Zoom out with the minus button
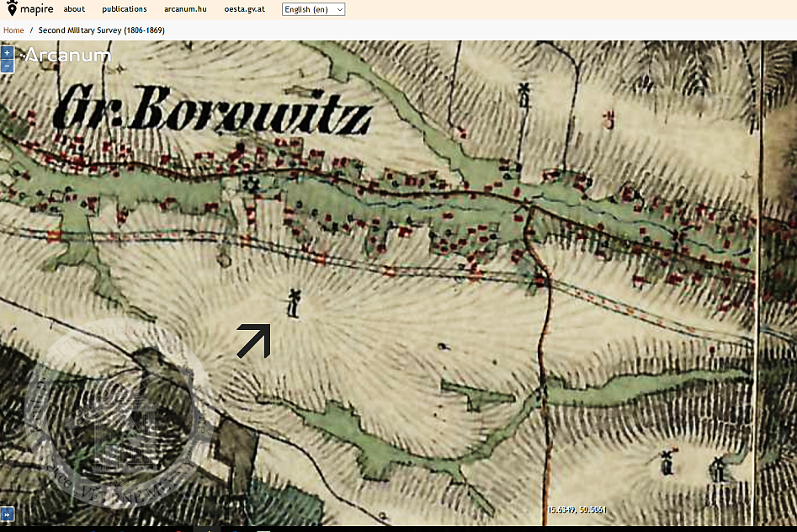This screenshot has height=532, width=797. [x=7, y=65]
